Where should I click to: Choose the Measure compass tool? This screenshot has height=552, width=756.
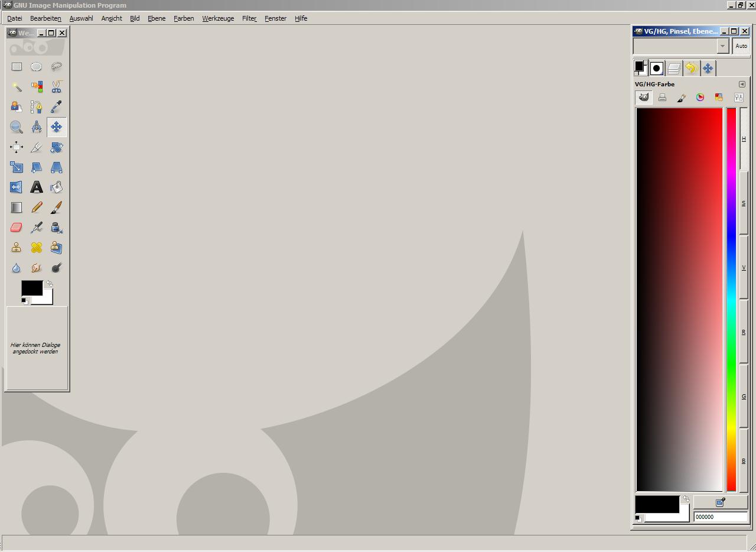point(37,127)
